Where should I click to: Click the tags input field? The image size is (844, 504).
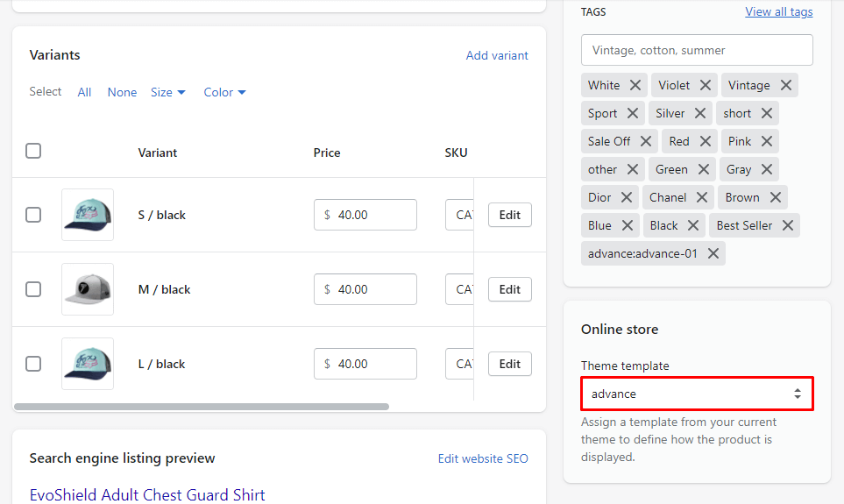point(697,50)
